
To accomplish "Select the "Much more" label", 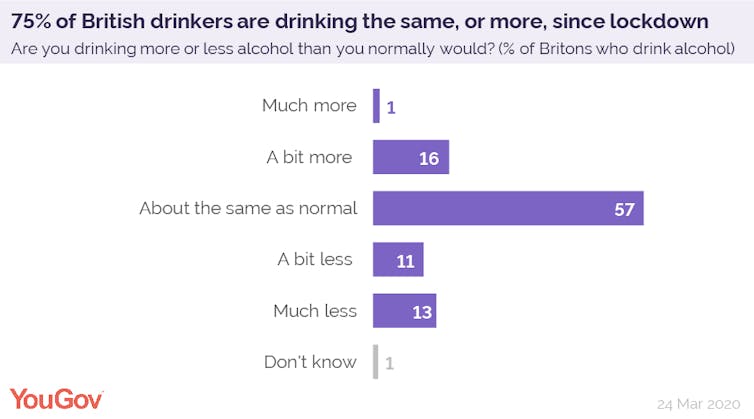I will [308, 105].
